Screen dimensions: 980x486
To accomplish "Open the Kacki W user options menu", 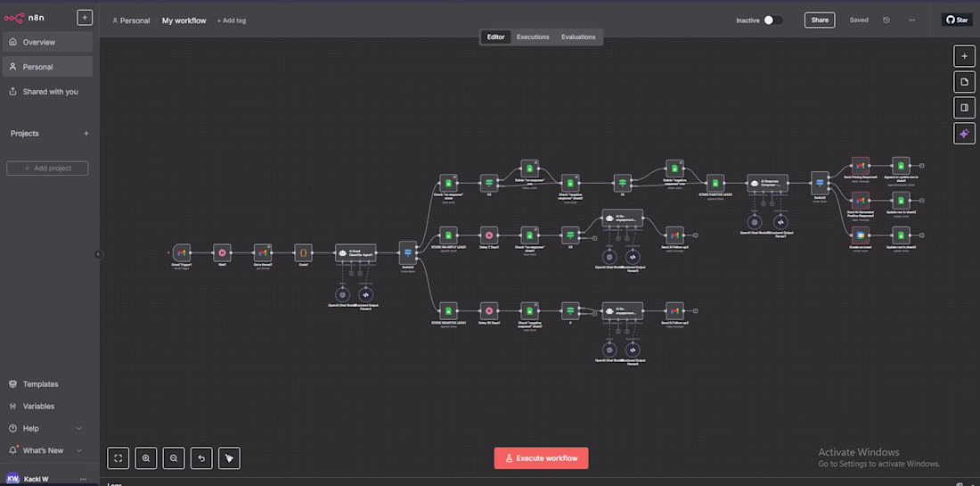I will pos(83,479).
